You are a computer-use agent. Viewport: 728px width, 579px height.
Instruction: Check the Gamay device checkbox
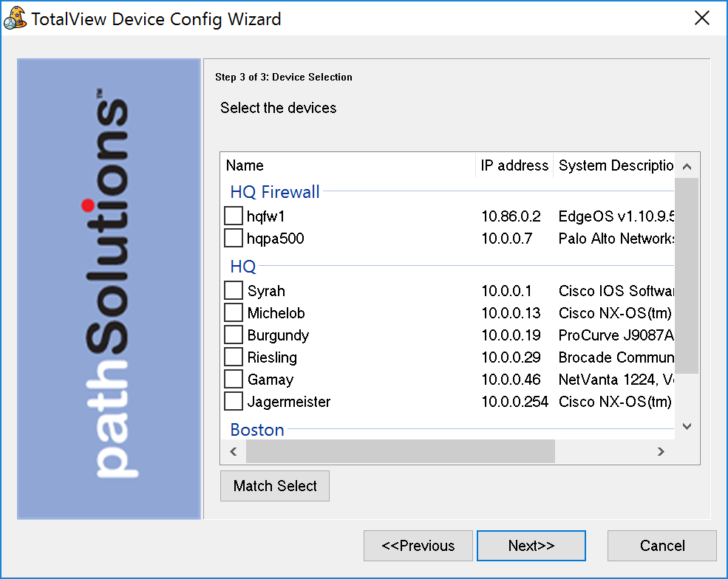pos(234,380)
